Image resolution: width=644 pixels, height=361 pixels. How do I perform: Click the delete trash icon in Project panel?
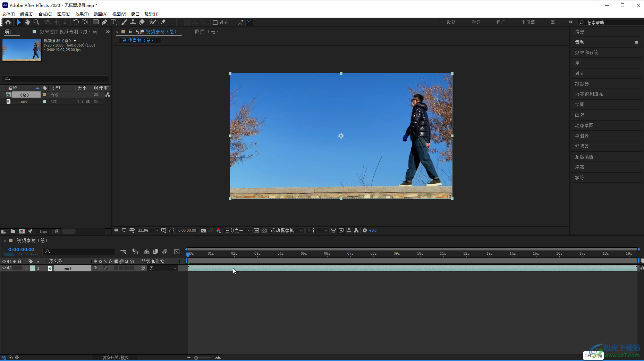pyautogui.click(x=57, y=231)
